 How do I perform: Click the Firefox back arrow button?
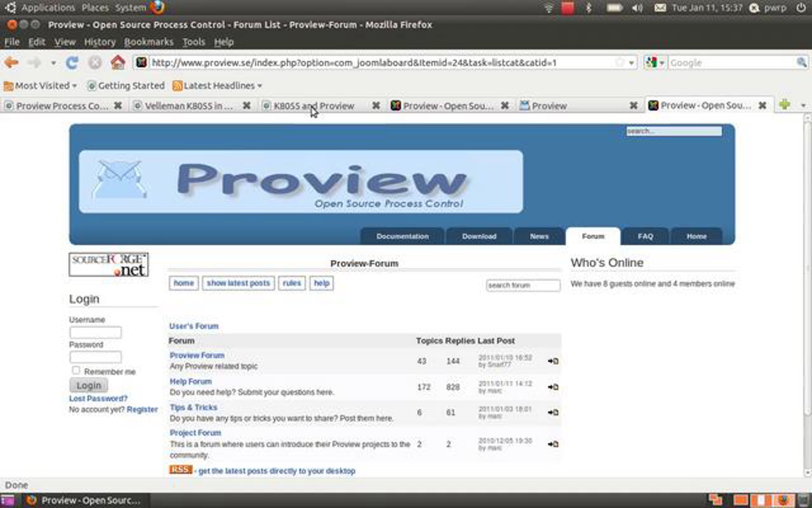(x=12, y=63)
